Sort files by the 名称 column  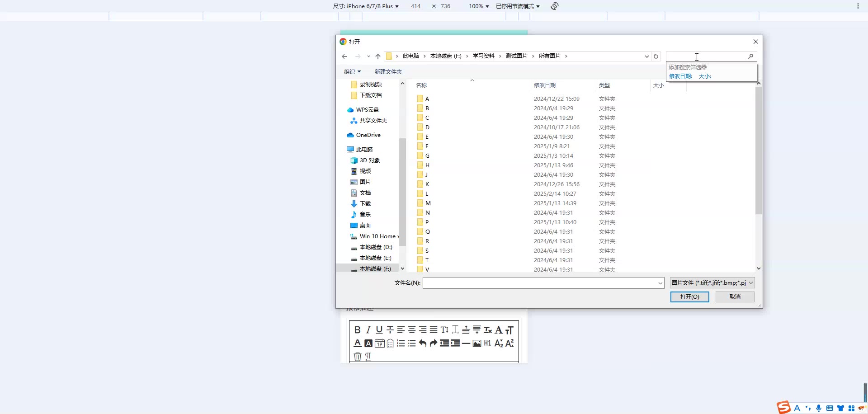click(x=472, y=85)
